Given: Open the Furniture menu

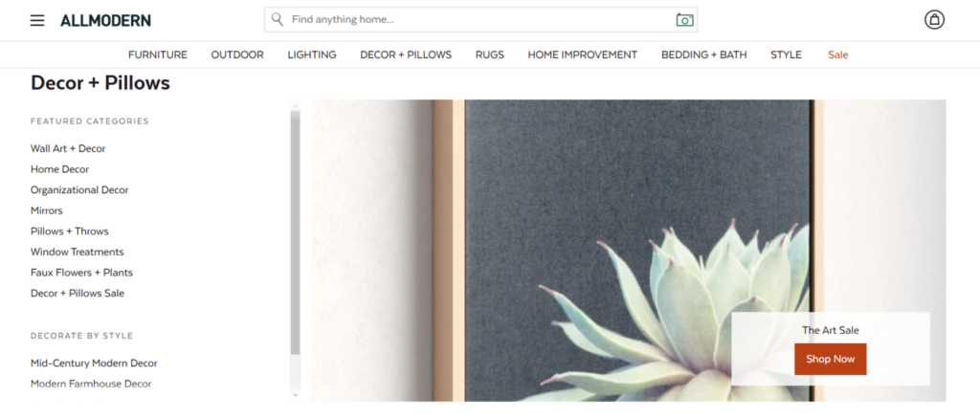Looking at the screenshot, I should [158, 55].
